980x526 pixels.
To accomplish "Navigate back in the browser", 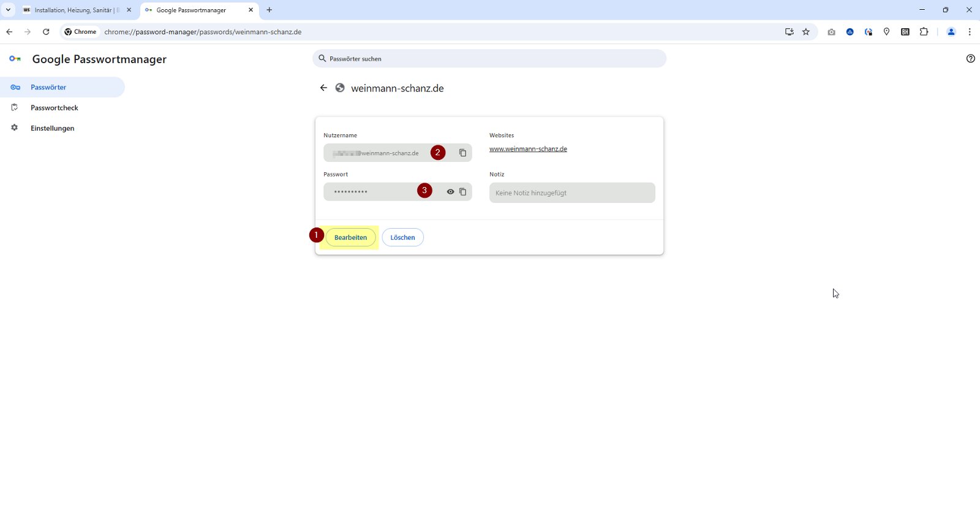I will pos(9,32).
